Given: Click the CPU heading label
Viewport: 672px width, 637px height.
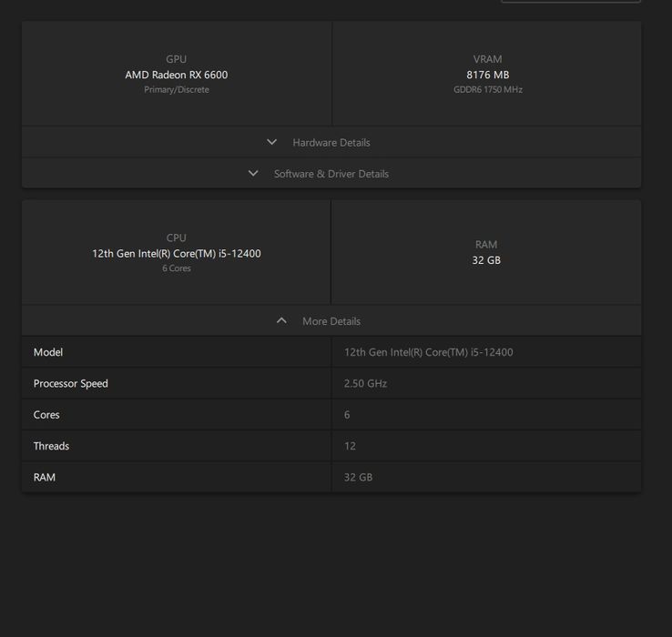Looking at the screenshot, I should (x=176, y=238).
